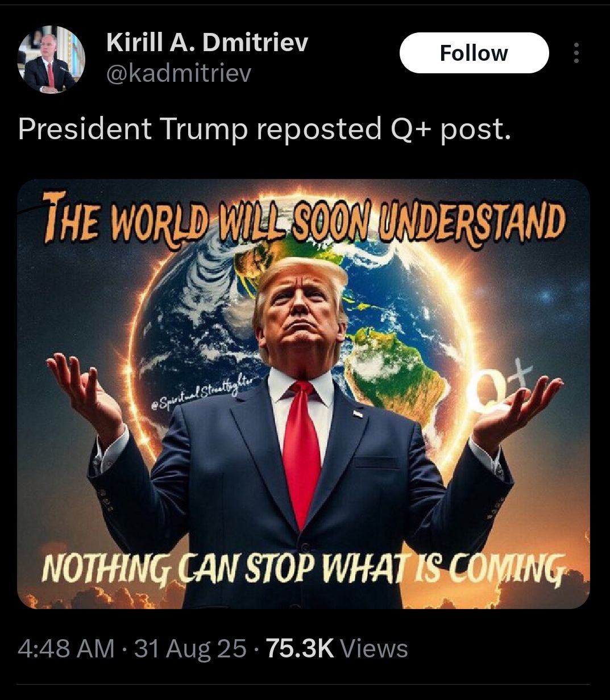Viewport: 610px width, 700px height.
Task: Click the Follow button
Action: point(474,53)
